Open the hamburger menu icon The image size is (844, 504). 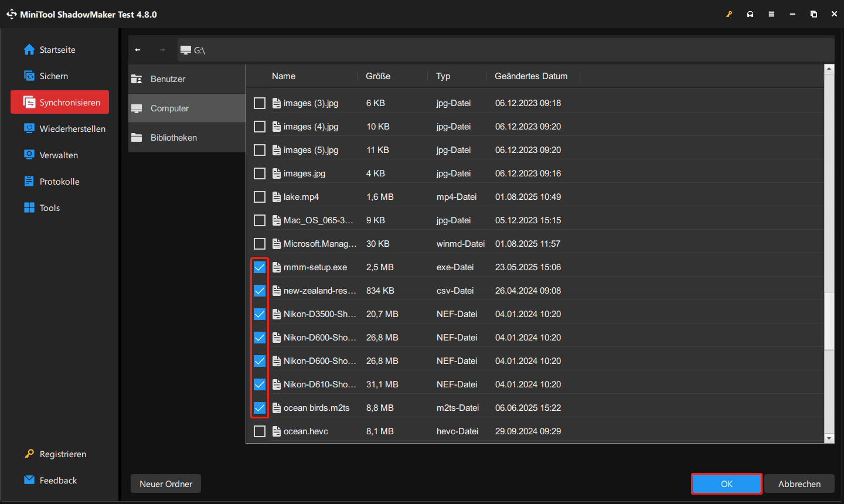pyautogui.click(x=771, y=14)
